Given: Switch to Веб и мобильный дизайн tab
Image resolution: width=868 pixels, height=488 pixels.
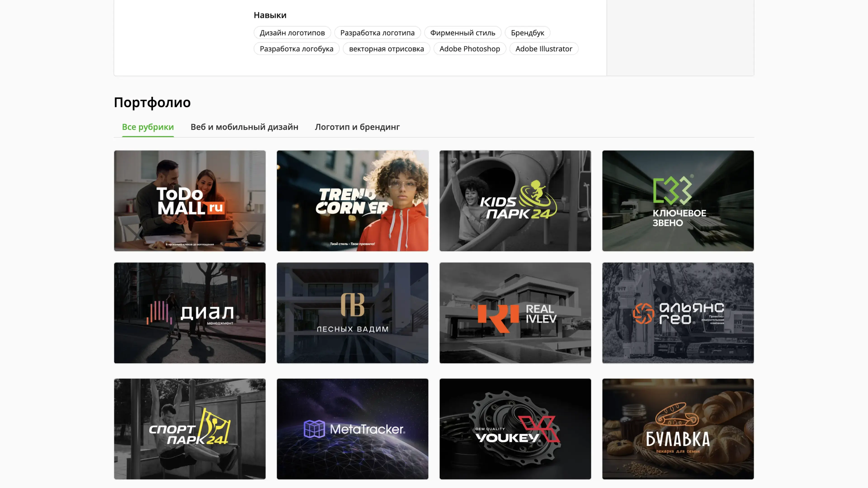Looking at the screenshot, I should click(x=244, y=127).
